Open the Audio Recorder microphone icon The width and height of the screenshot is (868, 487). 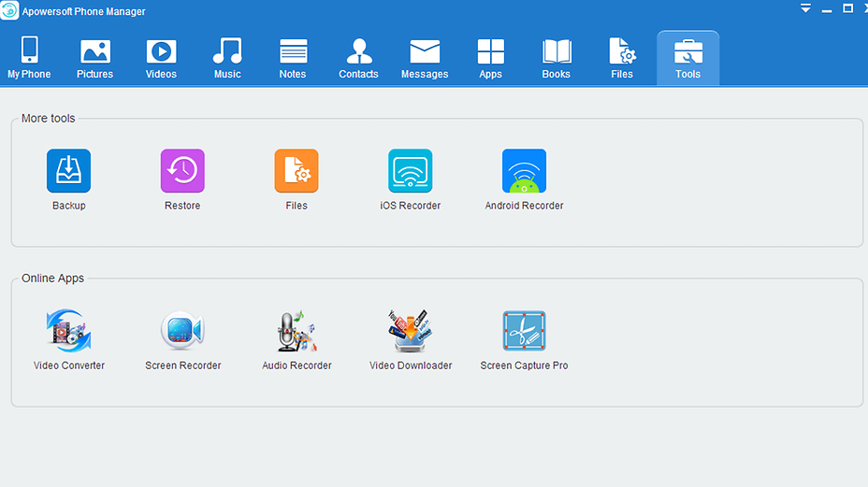point(297,331)
